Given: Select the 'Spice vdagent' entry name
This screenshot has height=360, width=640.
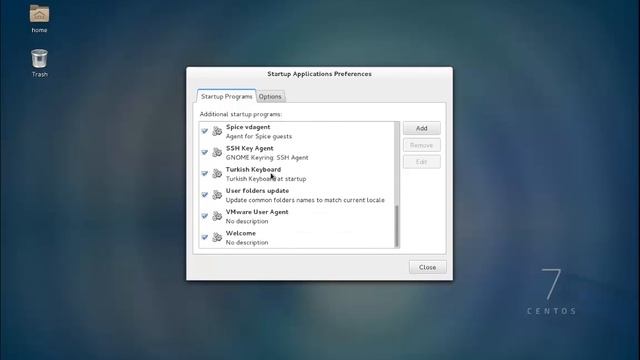Looking at the screenshot, I should coord(248,127).
